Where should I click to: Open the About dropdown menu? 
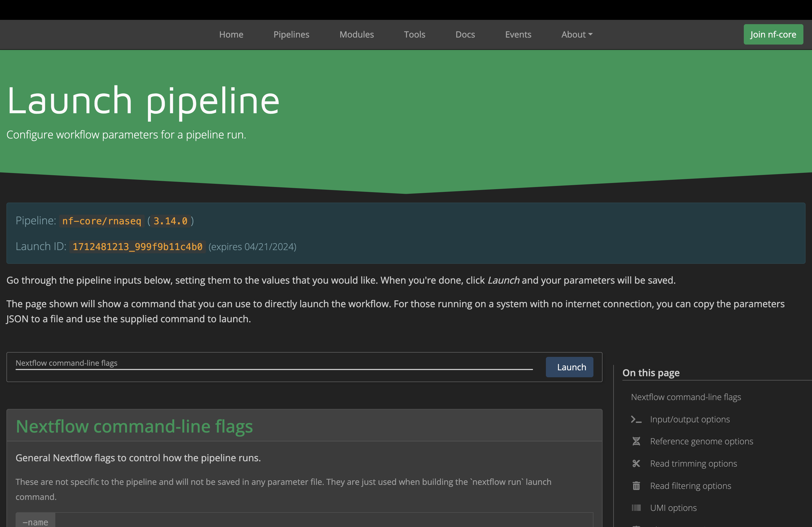577,34
